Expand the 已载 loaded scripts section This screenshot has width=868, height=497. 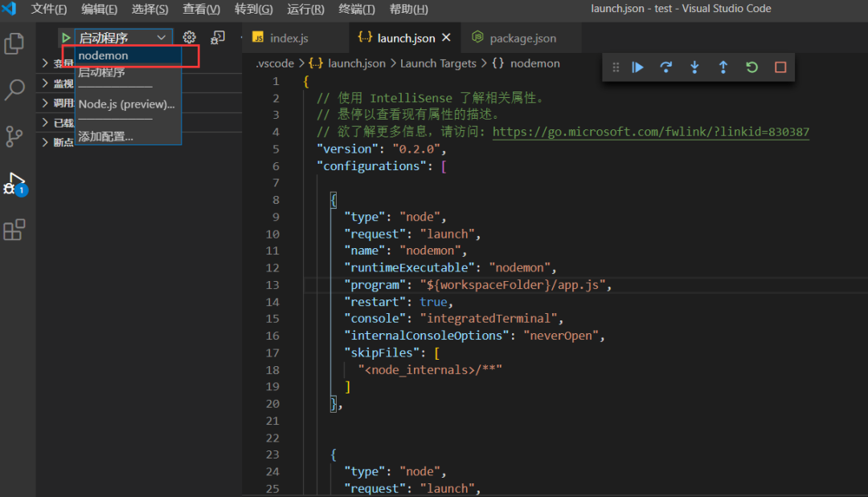58,123
